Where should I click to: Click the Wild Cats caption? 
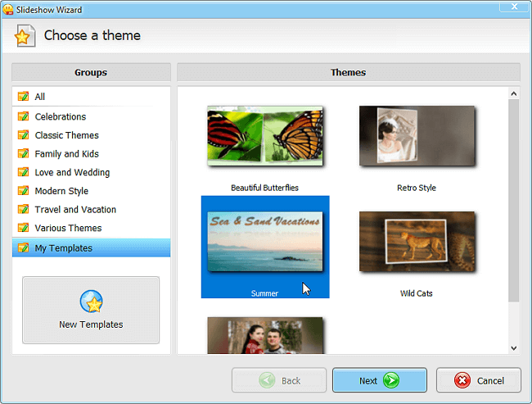[x=417, y=293]
